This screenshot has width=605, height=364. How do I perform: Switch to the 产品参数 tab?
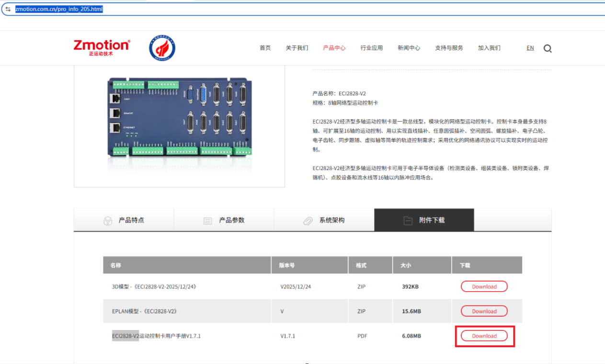click(224, 220)
